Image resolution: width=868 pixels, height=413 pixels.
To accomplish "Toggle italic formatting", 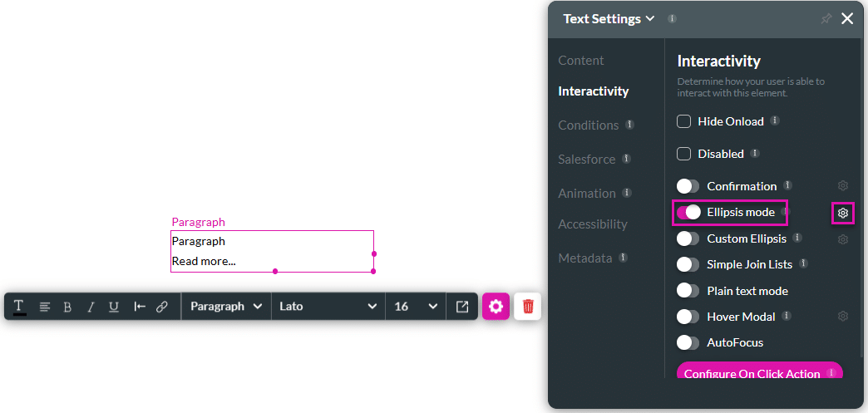I will coord(91,307).
